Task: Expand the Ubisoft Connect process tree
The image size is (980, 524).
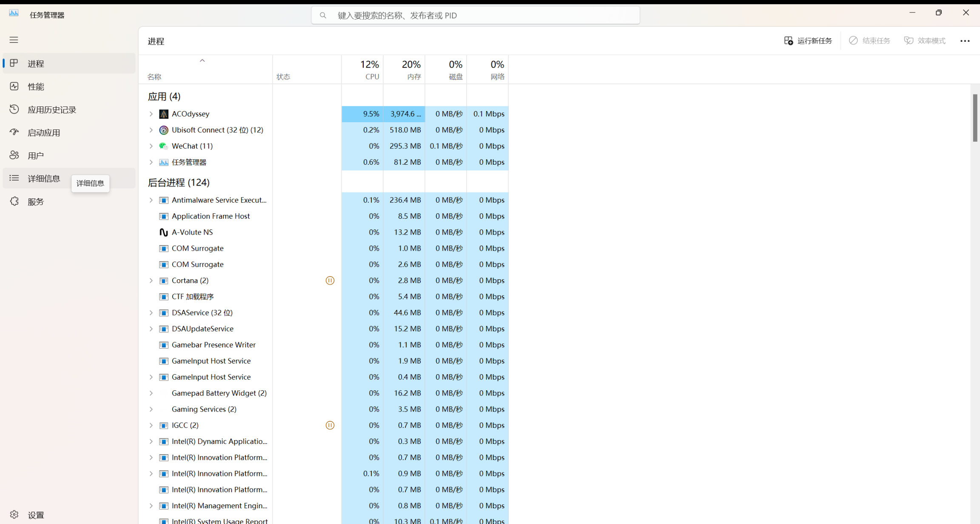Action: tap(151, 130)
